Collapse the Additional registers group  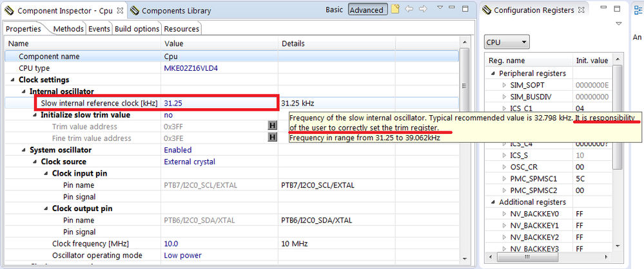click(493, 202)
